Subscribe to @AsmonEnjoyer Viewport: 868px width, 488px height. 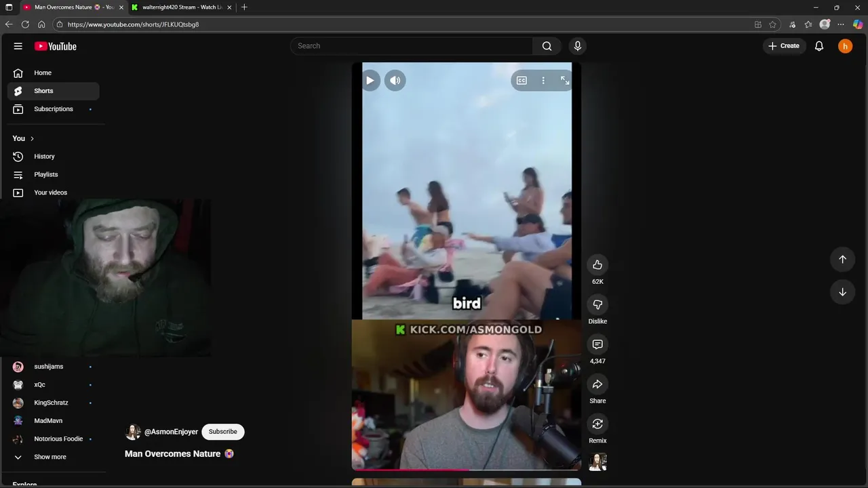click(x=223, y=432)
